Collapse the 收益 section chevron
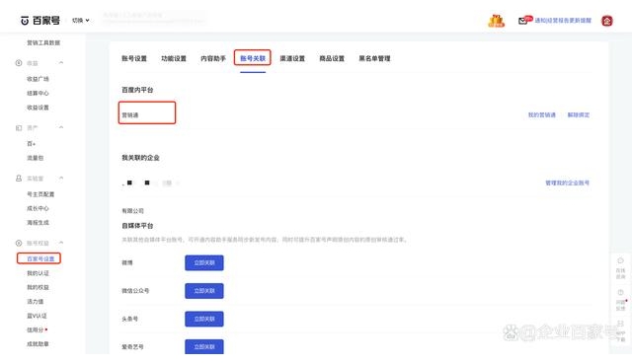Image resolution: width=632 pixels, height=364 pixels. (x=61, y=63)
